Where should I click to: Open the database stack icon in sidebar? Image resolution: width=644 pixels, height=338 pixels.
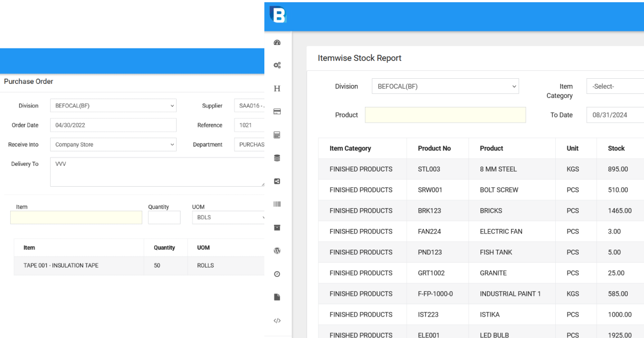[x=277, y=158]
